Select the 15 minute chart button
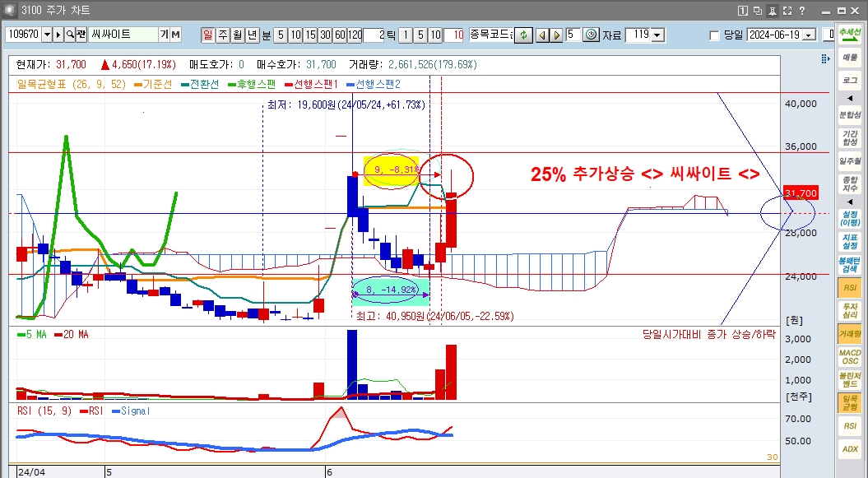 [310, 35]
